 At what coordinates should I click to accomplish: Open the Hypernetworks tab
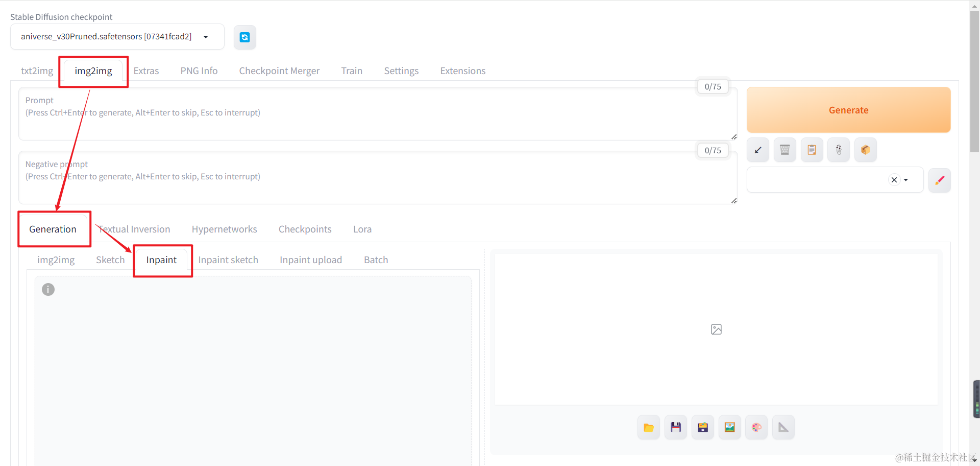(224, 229)
